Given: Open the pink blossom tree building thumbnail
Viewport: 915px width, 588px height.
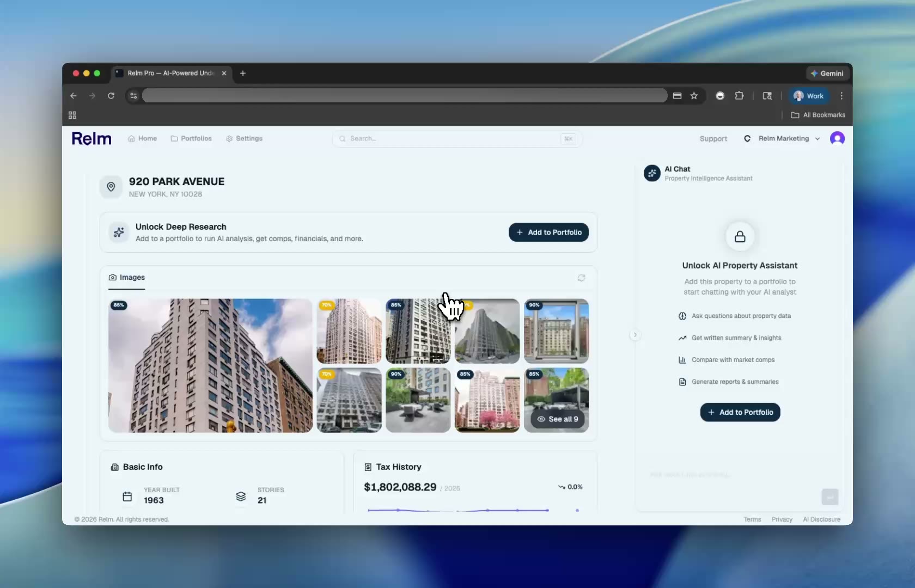Looking at the screenshot, I should tap(487, 400).
